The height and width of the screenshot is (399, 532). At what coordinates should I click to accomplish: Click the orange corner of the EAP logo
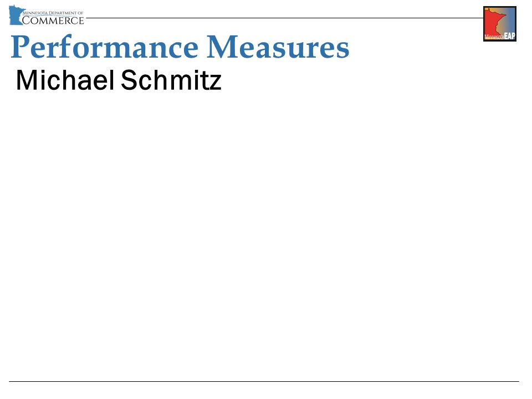(x=487, y=9)
